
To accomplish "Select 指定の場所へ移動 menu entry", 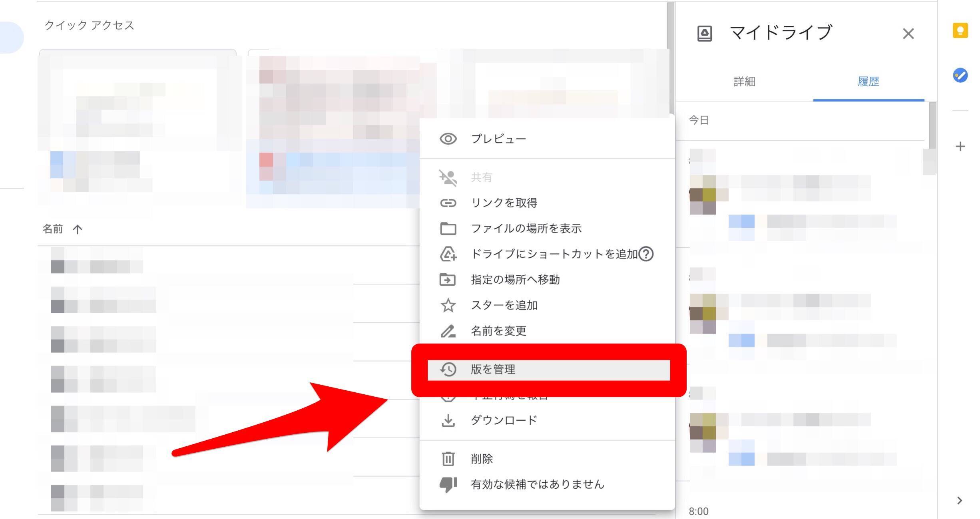I will pos(515,280).
